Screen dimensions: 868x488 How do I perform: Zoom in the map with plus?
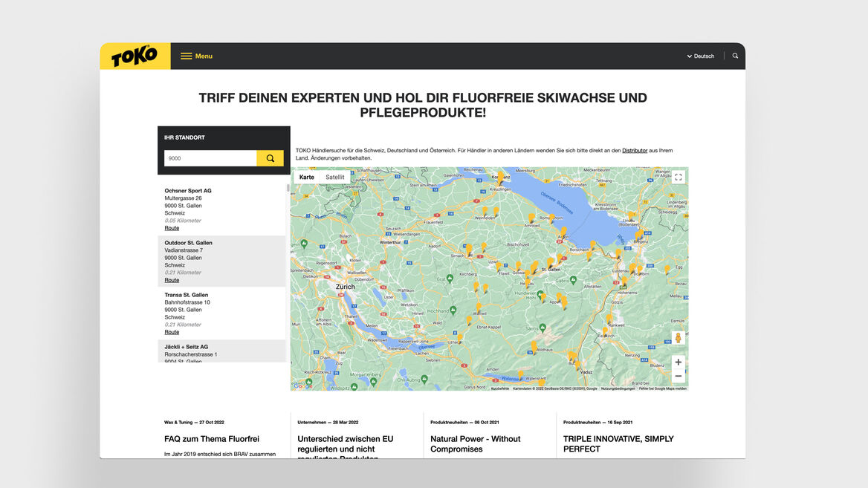(x=678, y=362)
